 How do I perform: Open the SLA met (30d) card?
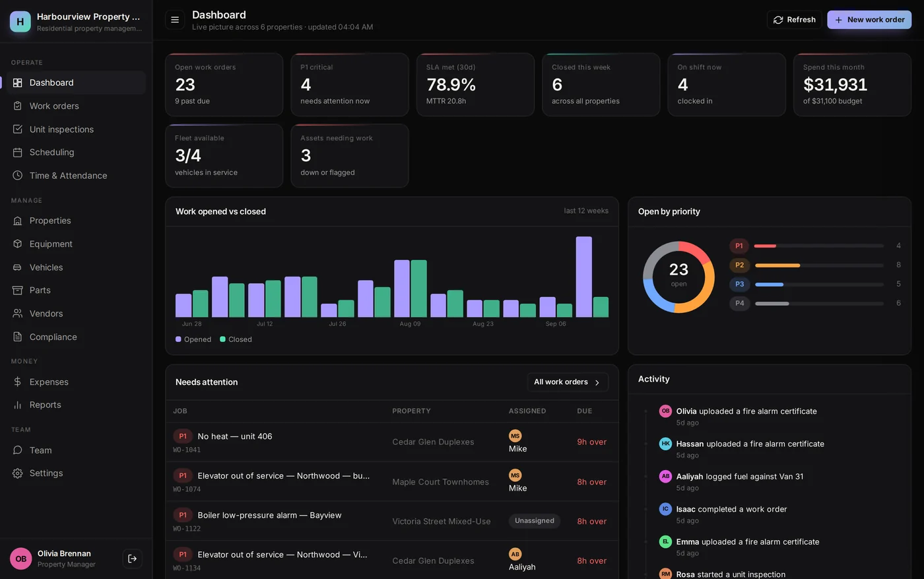click(475, 85)
